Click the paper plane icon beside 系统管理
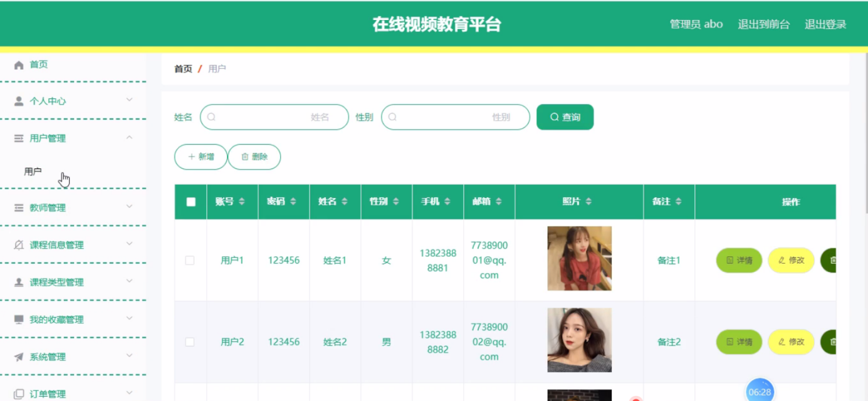Image resolution: width=868 pixels, height=401 pixels. coord(19,357)
